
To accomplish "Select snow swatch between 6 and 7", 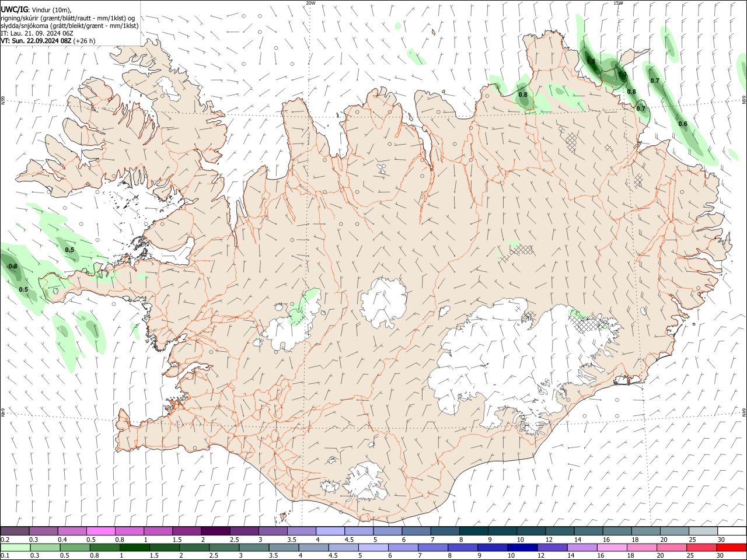I will point(416,531).
